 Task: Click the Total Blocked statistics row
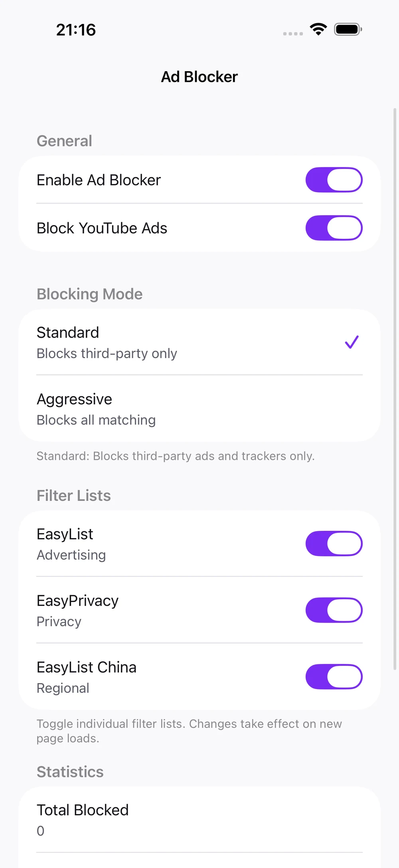pos(199,820)
